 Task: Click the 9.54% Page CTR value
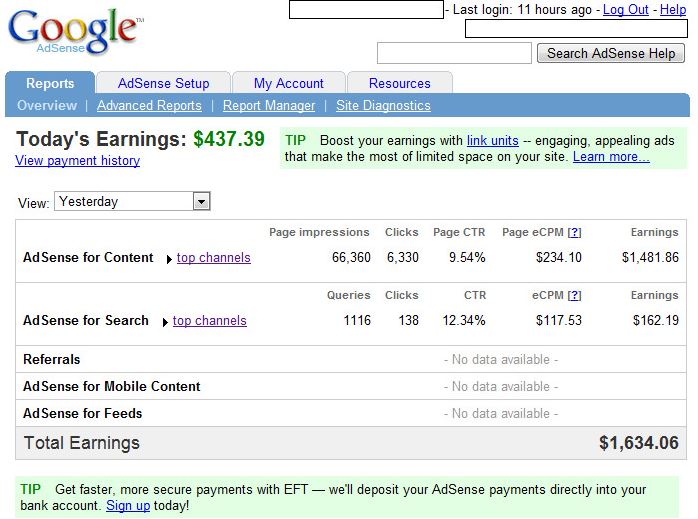[467, 257]
